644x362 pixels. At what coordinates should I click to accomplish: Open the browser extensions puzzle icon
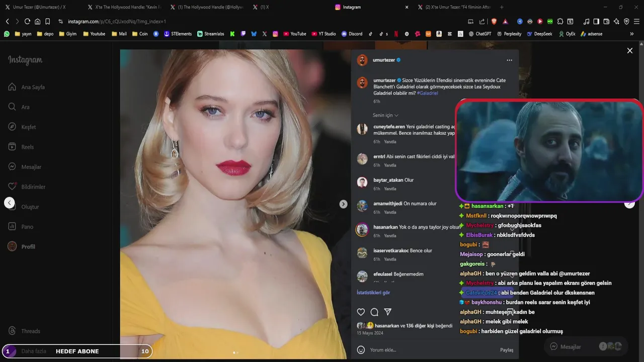(560, 22)
